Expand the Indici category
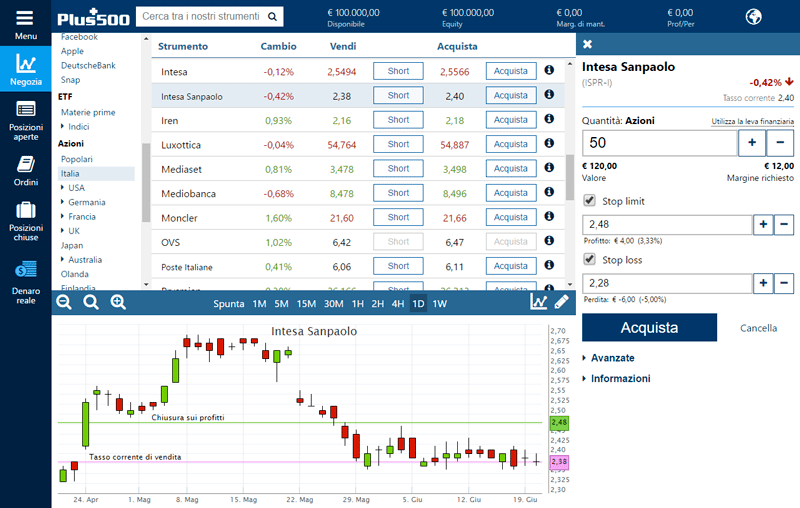Screen dimensions: 800x508 tap(75, 126)
